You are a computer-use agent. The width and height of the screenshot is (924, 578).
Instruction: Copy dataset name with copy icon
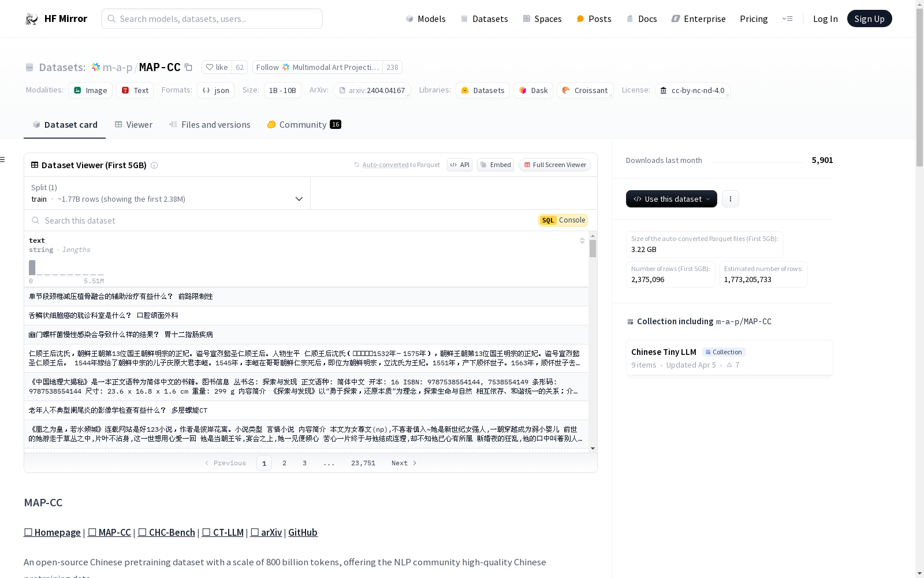(188, 67)
